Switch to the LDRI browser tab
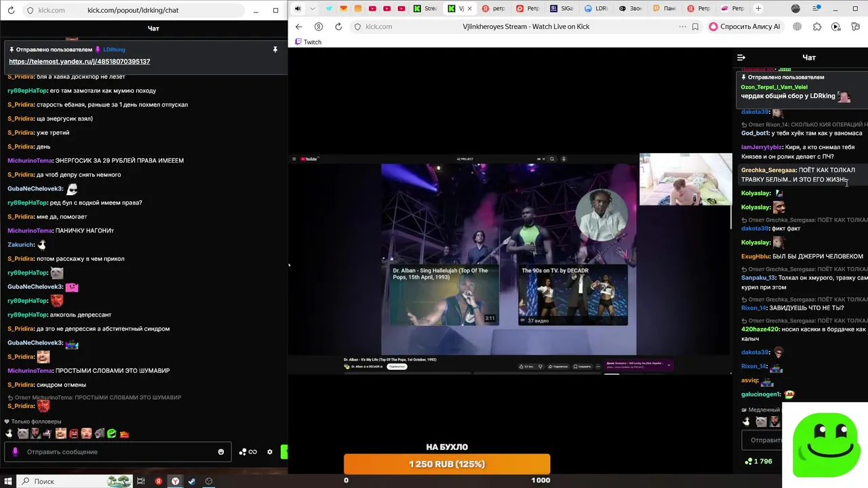The height and width of the screenshot is (488, 868). tap(596, 9)
